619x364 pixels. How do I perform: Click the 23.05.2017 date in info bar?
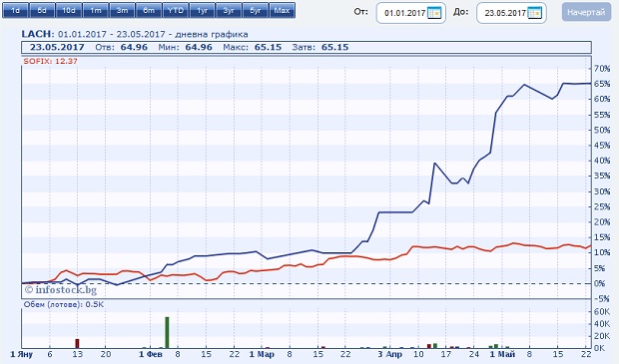57,47
